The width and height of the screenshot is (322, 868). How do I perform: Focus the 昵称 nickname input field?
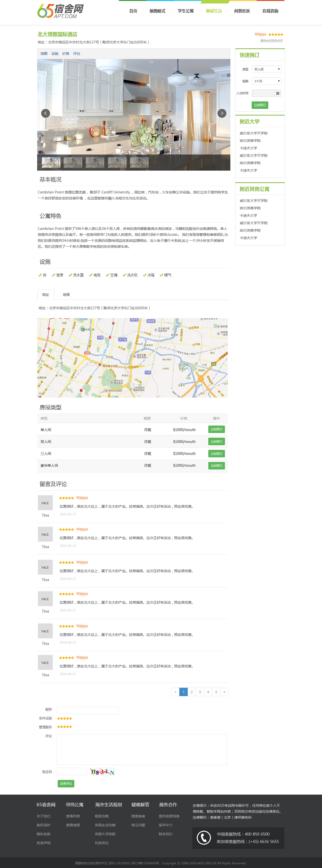(87, 710)
